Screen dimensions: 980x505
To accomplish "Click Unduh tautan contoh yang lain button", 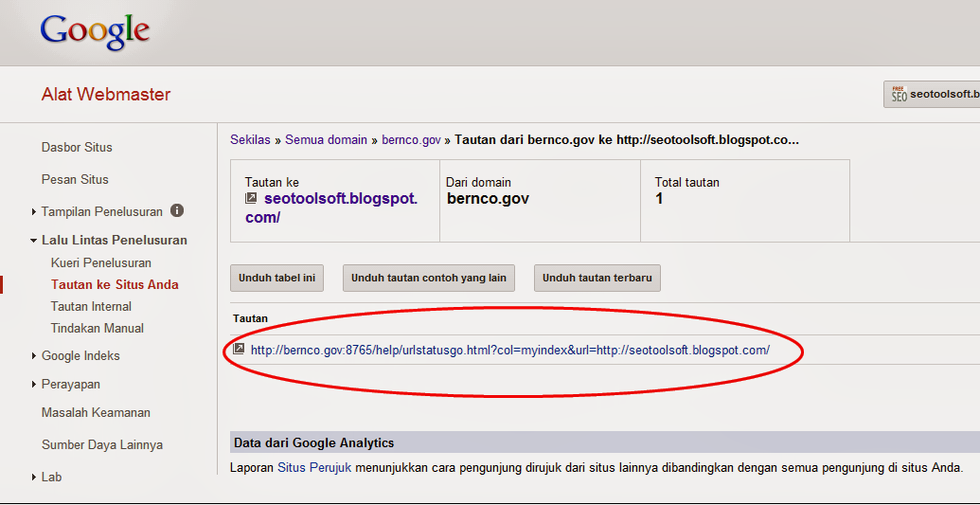I will [x=429, y=278].
